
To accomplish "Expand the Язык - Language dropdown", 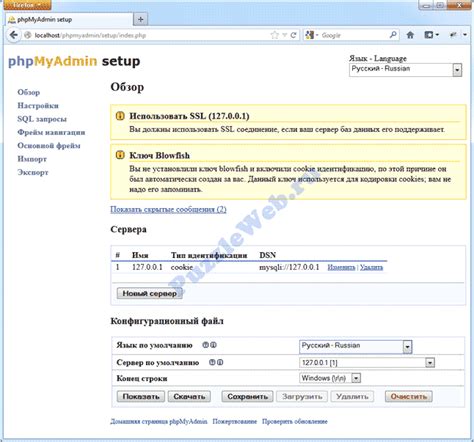I will 457,70.
